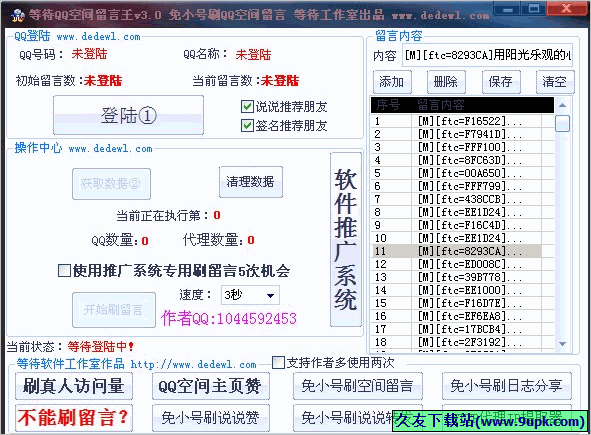This screenshot has height=435, width=591.
Task: Check the 支持作者多使用两次 checkbox
Action: (x=278, y=363)
